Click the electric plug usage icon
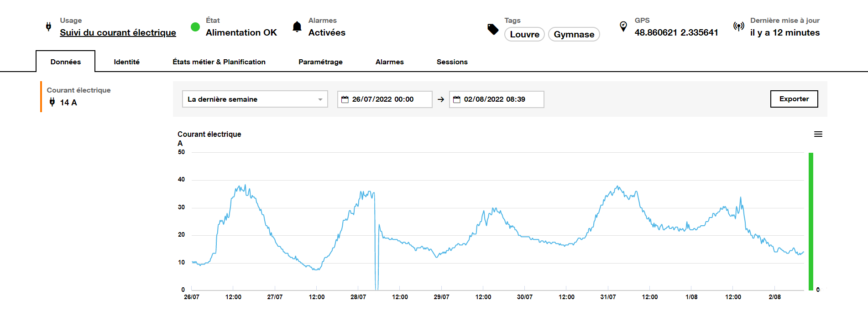 pyautogui.click(x=48, y=27)
